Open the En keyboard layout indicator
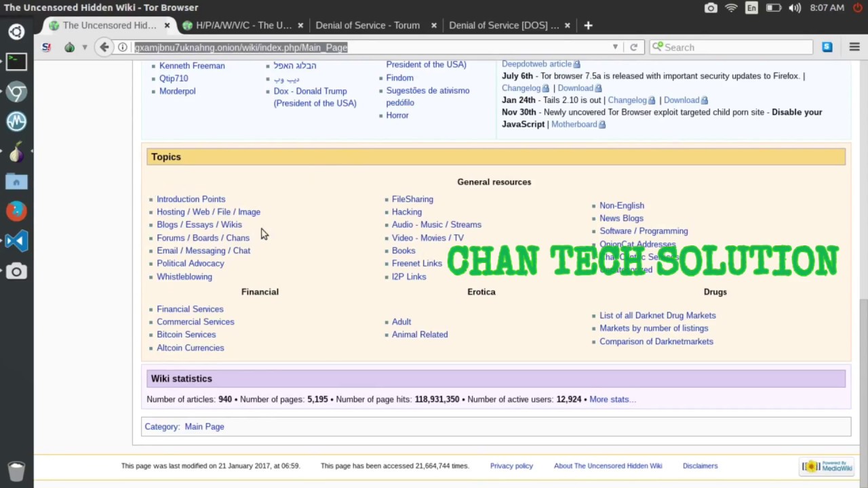Screen dimensions: 868x488 (x=751, y=8)
